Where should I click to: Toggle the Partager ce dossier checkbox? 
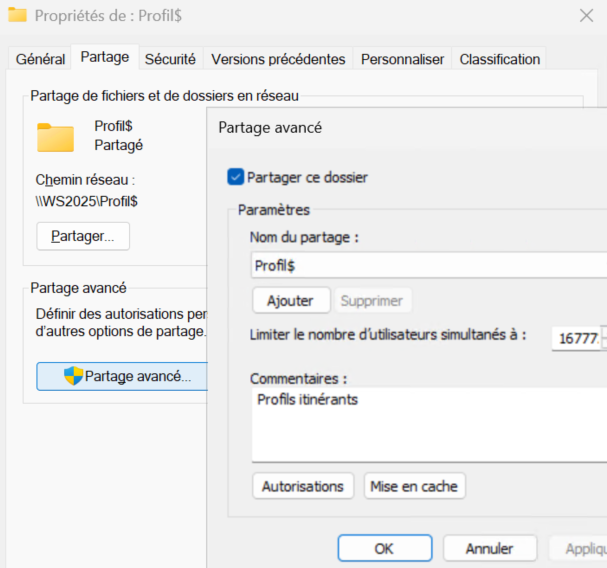point(236,177)
